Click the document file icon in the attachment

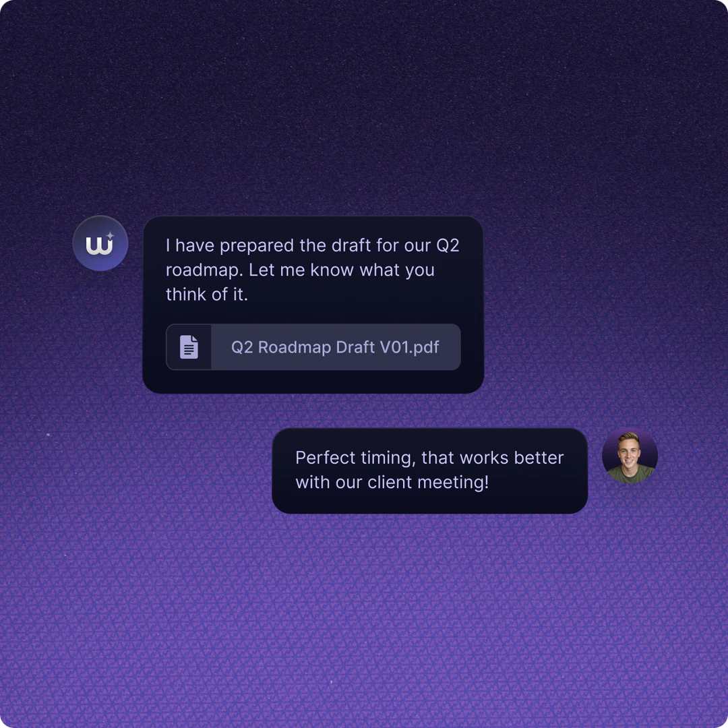pos(189,347)
